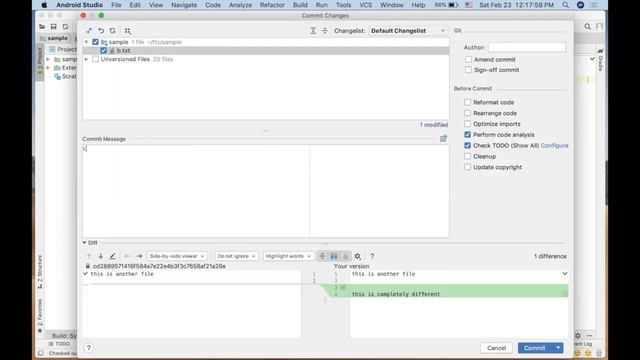Disable the Check TODO checkbox
Viewport: 640px width, 360px height.
tap(467, 145)
